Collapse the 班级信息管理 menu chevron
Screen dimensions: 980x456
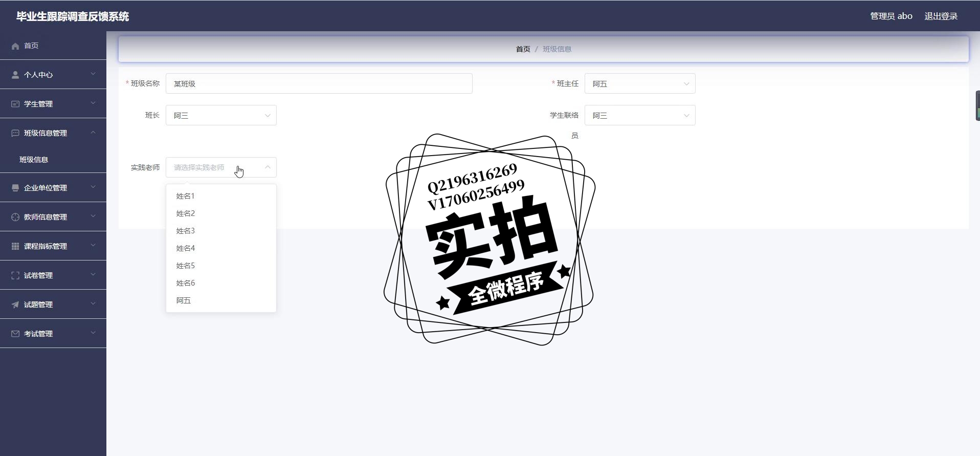coord(93,133)
